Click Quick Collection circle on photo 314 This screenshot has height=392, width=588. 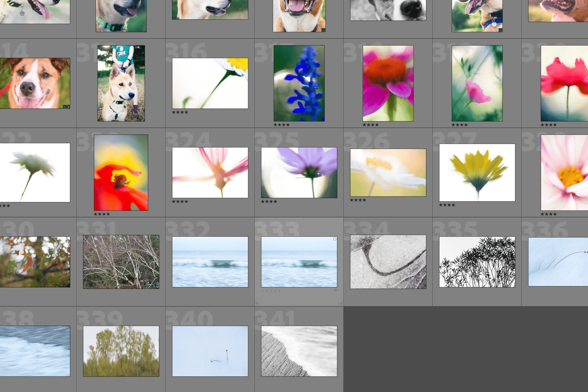68,61
